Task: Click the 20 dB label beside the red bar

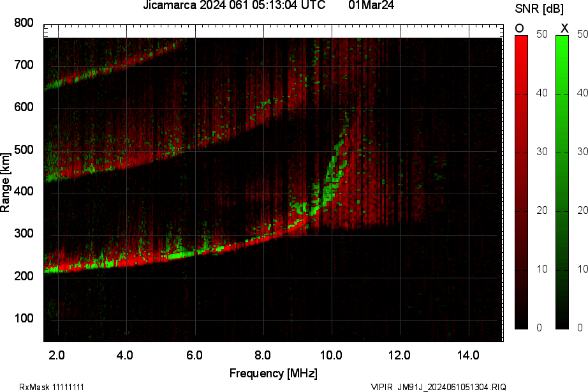Action: pyautogui.click(x=542, y=210)
